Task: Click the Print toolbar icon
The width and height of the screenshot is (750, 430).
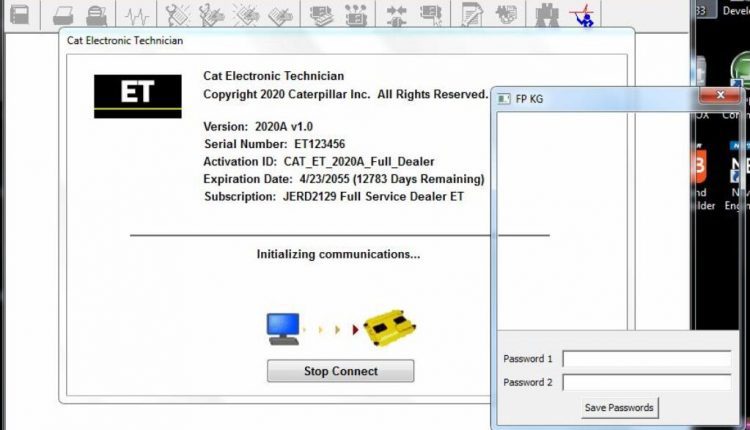Action: coord(63,15)
